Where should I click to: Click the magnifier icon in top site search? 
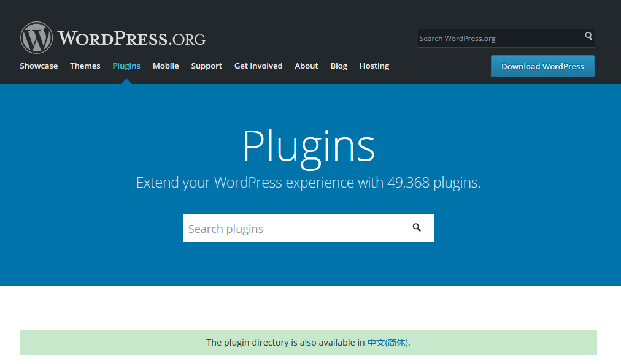coord(588,37)
